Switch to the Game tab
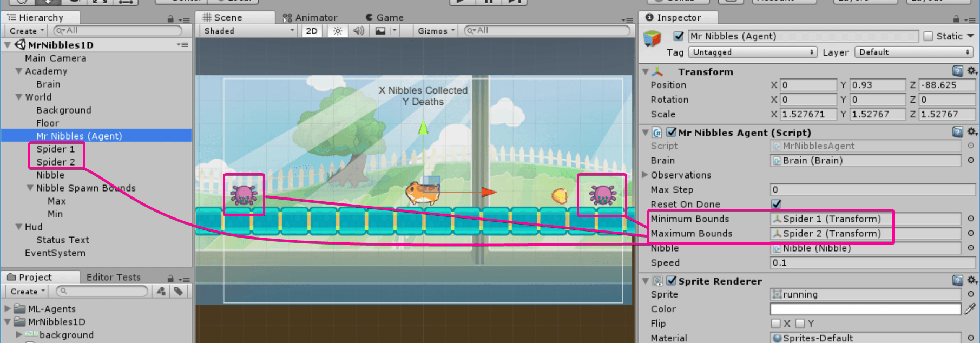 [x=385, y=18]
